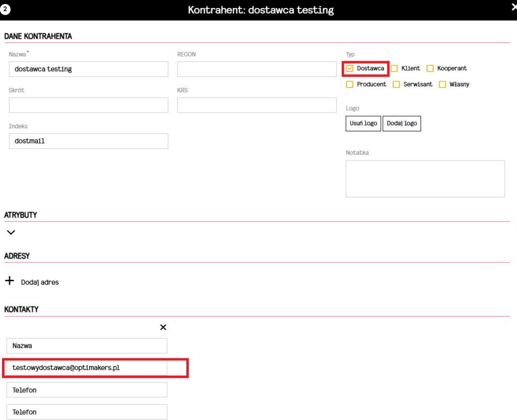This screenshot has width=517, height=420.
Task: Click the plus icon beside Dodaj adres
Action: coord(10,282)
